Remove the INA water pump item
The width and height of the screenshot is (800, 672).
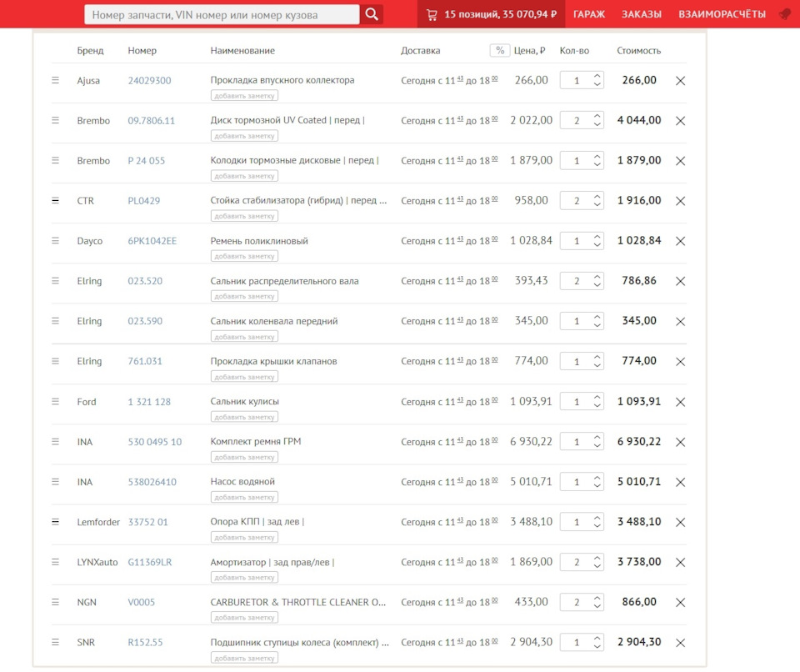680,482
